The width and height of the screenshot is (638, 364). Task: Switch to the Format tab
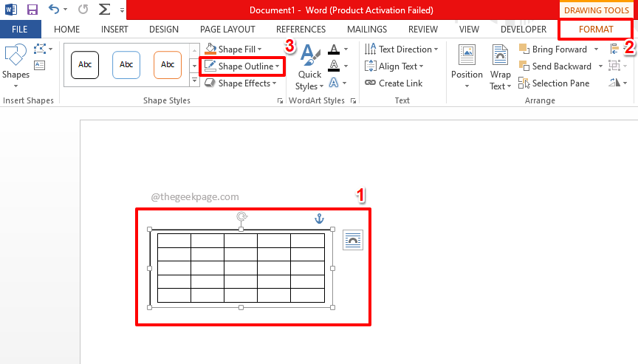pos(596,30)
